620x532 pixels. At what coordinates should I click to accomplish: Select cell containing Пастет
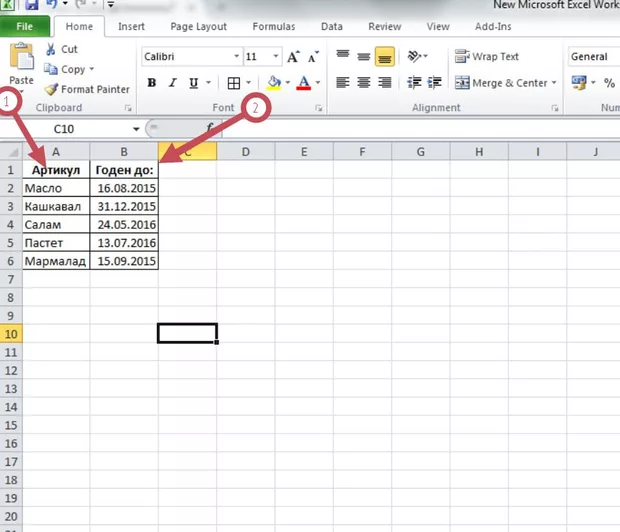[56, 243]
